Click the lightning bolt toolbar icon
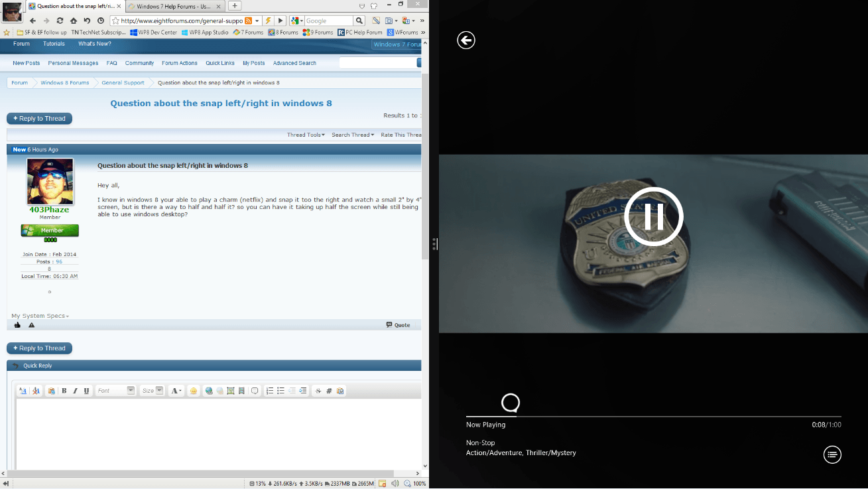The height and width of the screenshot is (489, 868). (x=268, y=21)
